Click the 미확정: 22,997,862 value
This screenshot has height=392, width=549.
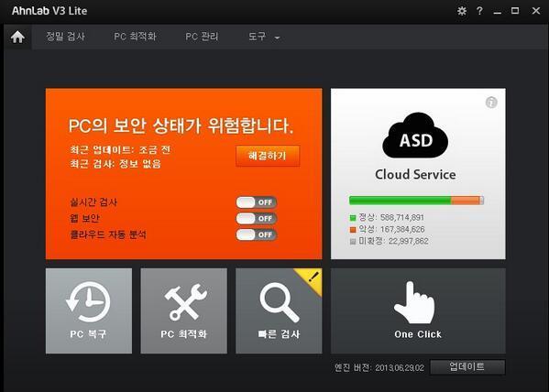[x=393, y=241]
